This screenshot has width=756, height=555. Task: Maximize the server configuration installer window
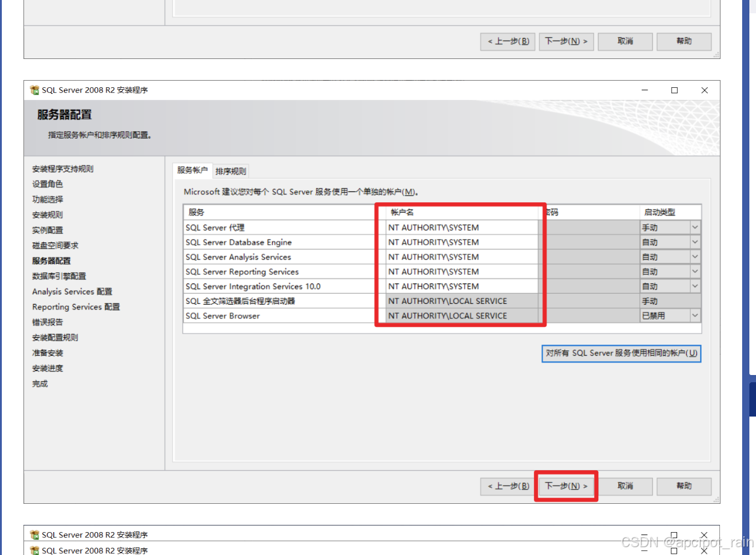click(x=675, y=90)
